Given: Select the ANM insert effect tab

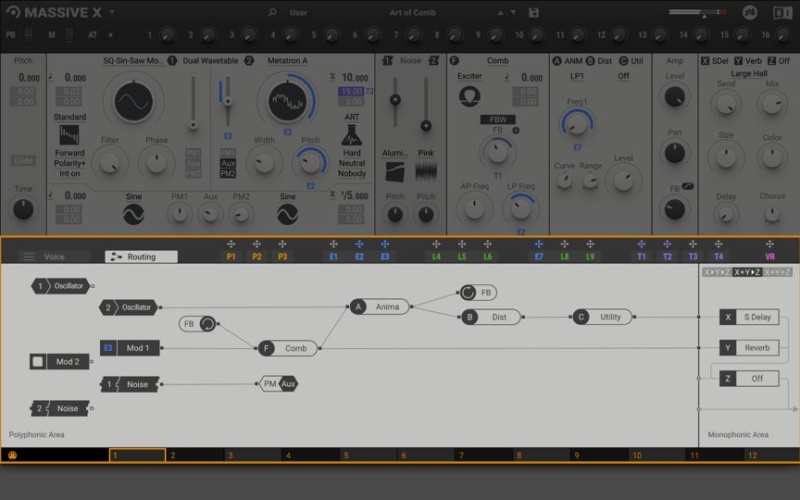Looking at the screenshot, I should [x=567, y=61].
